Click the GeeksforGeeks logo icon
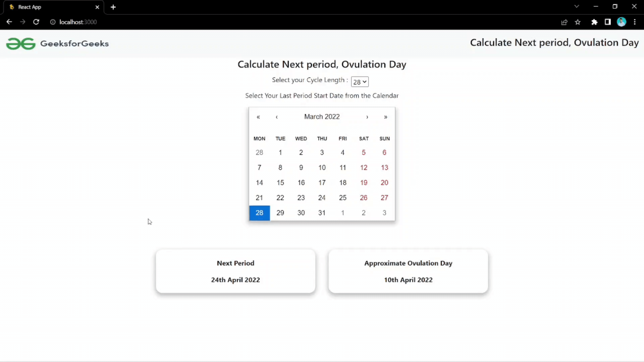The width and height of the screenshot is (644, 362). click(20, 43)
